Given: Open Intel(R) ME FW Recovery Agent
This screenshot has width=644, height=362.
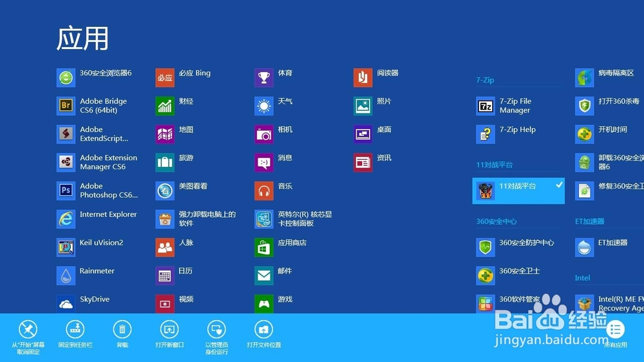Looking at the screenshot, I should pos(585,304).
